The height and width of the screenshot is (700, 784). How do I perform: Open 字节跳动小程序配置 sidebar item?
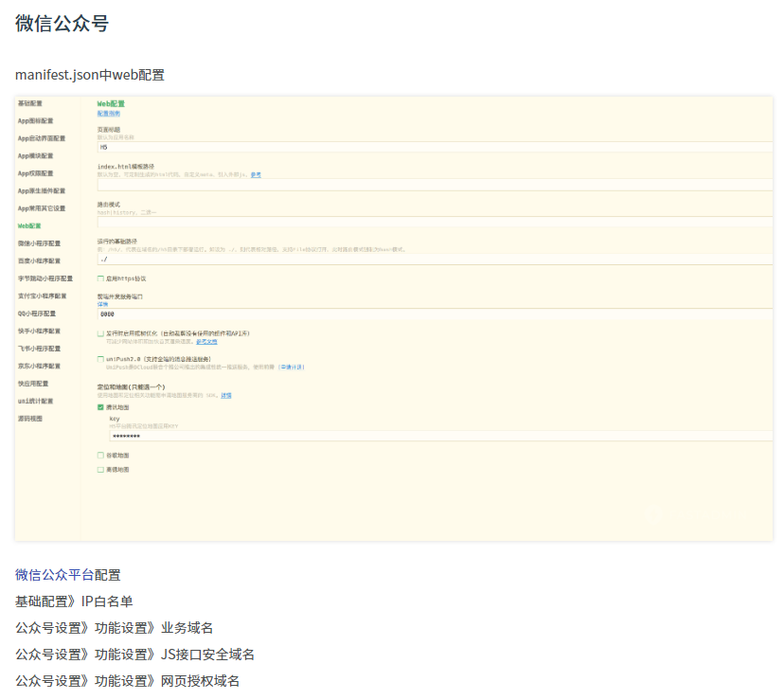(x=45, y=278)
